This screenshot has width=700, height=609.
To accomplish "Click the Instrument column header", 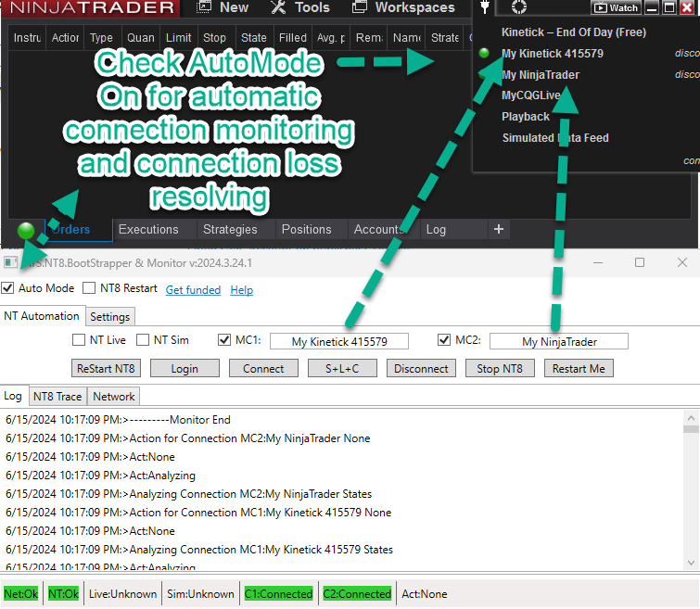I will 27,38.
